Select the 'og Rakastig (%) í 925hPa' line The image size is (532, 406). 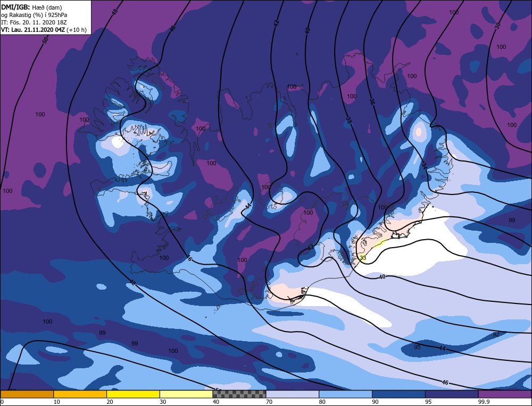tap(34, 15)
